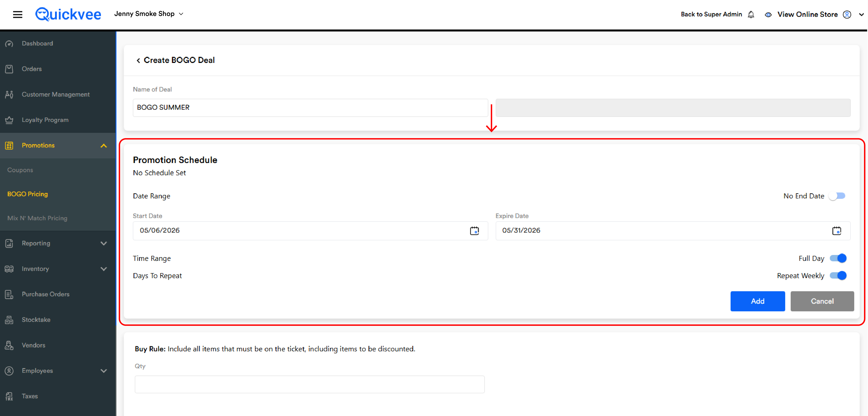Image resolution: width=868 pixels, height=416 pixels.
Task: Click the eye icon beside View Online Store
Action: [768, 14]
